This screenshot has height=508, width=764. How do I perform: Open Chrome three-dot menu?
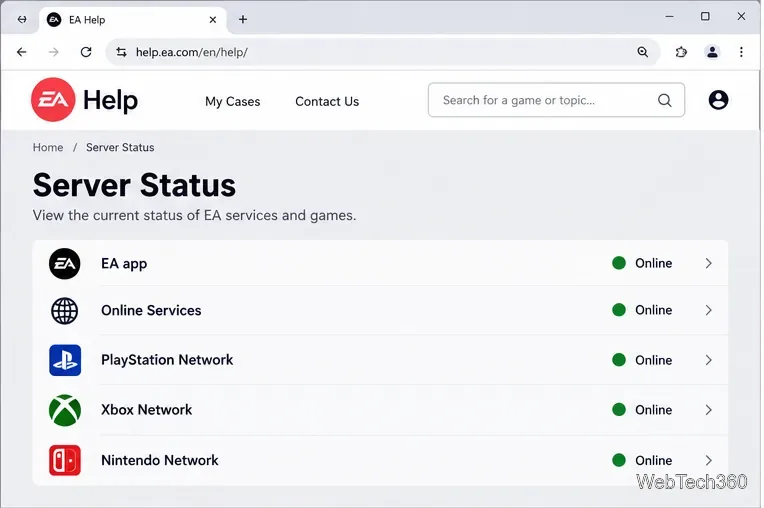click(x=741, y=52)
